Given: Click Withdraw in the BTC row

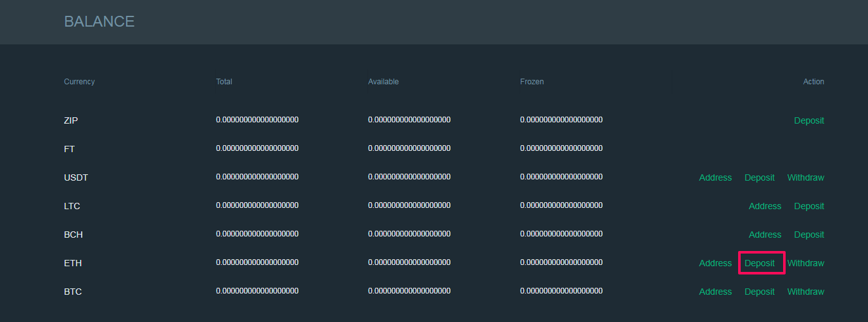Looking at the screenshot, I should [805, 292].
